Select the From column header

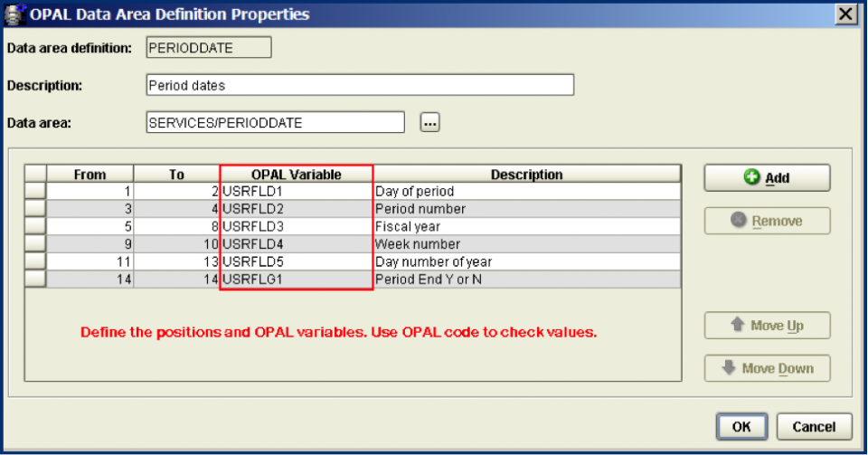coord(90,175)
